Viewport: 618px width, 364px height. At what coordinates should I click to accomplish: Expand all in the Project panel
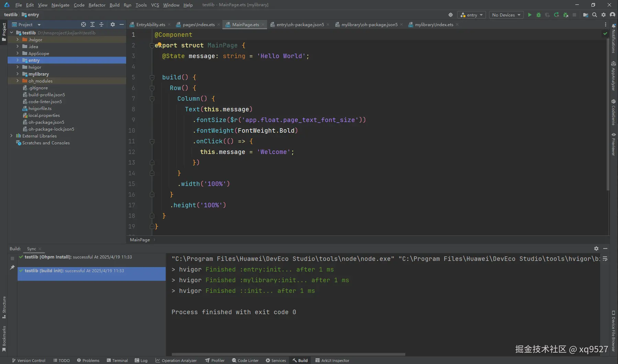point(92,24)
